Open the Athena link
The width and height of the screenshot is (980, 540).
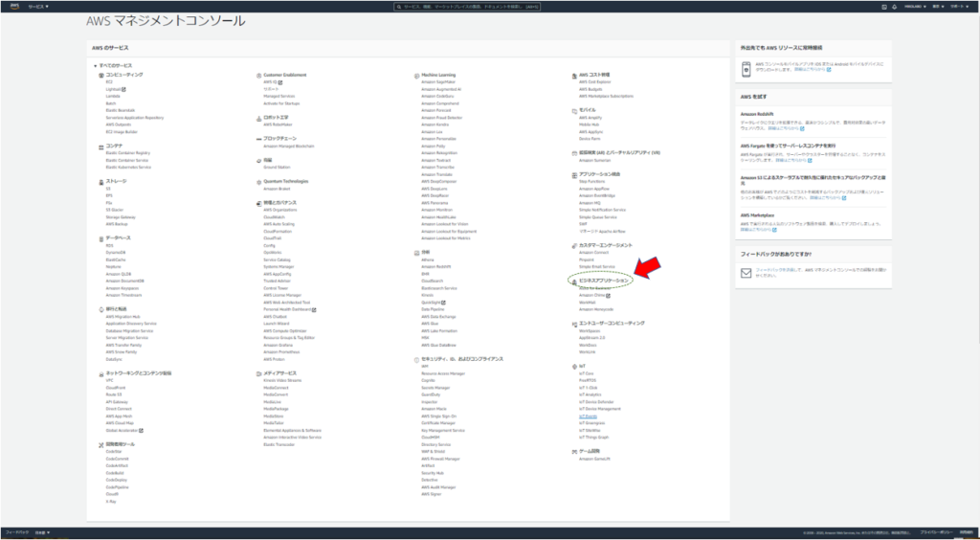[x=428, y=259]
